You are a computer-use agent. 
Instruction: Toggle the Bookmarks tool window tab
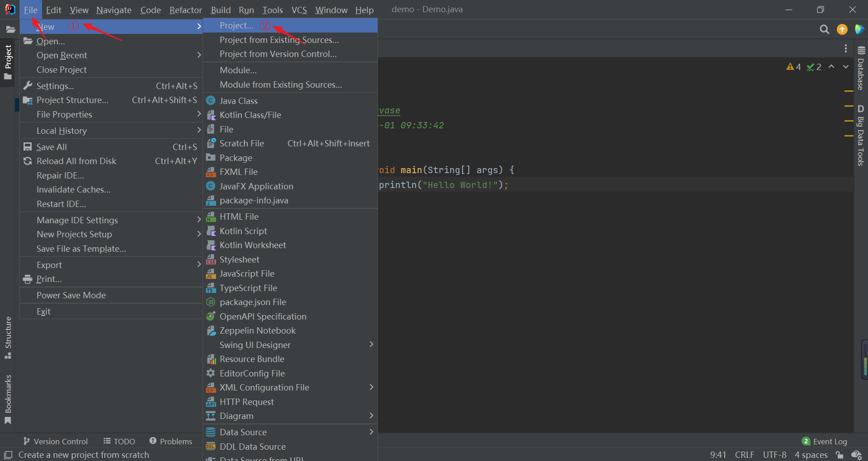pos(8,399)
